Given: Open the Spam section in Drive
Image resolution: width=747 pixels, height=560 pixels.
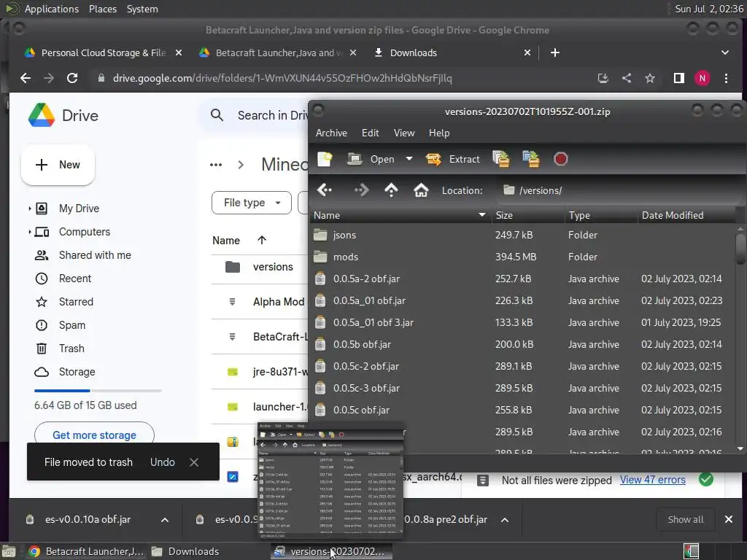Looking at the screenshot, I should pyautogui.click(x=72, y=325).
